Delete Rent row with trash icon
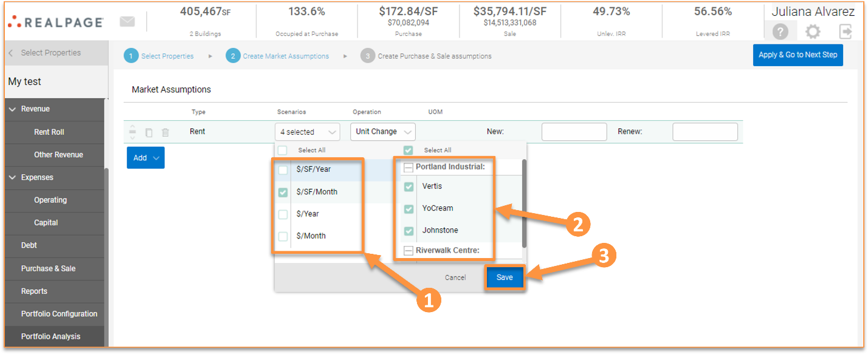This screenshot has width=868, height=354. coord(165,132)
